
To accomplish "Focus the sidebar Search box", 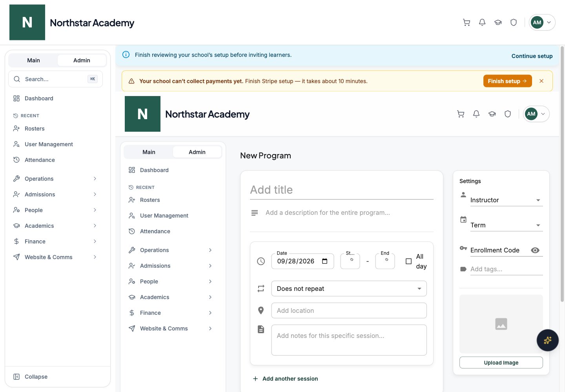I will pos(55,79).
